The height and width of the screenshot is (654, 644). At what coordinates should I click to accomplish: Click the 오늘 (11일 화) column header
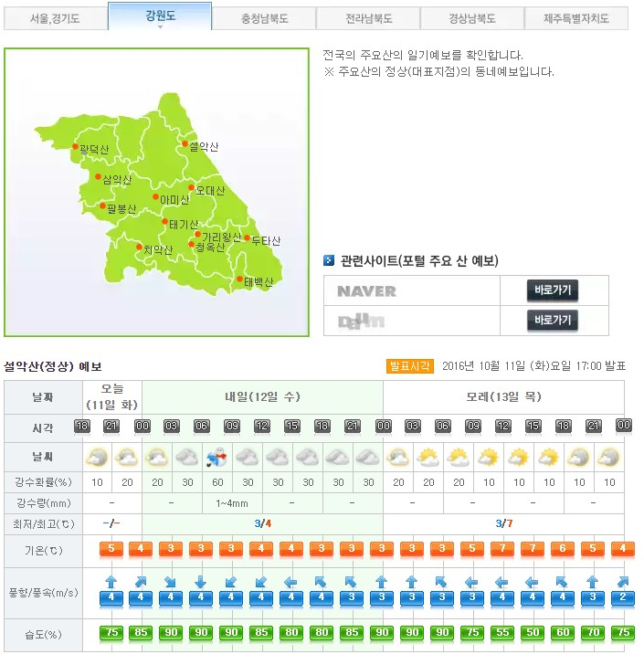(x=112, y=396)
